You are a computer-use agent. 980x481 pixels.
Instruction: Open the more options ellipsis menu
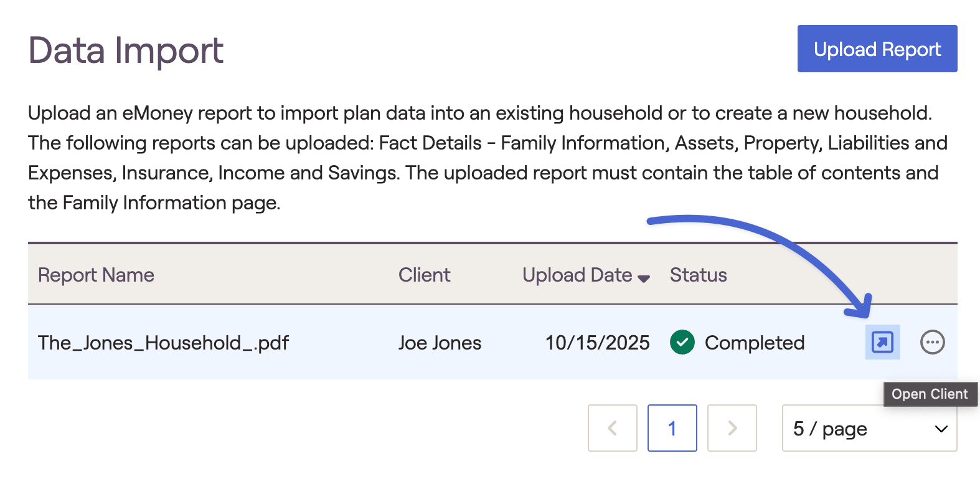[x=932, y=342]
